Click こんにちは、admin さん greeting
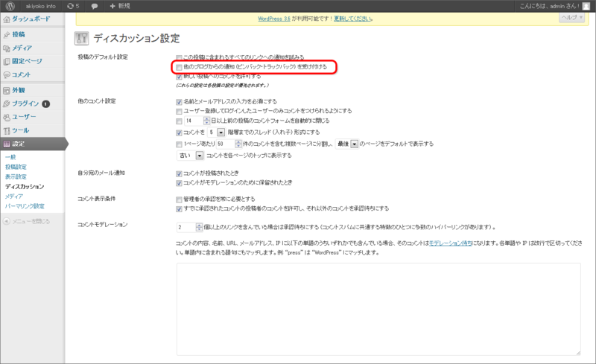The image size is (596, 364). (x=550, y=6)
